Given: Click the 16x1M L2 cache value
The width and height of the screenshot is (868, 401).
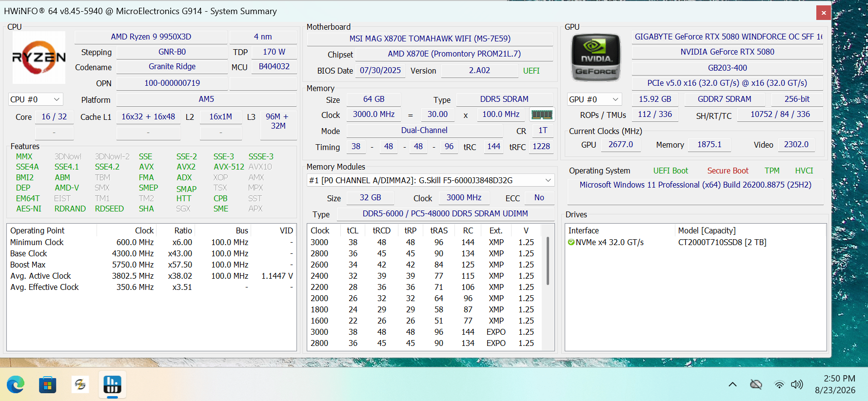Looking at the screenshot, I should pyautogui.click(x=221, y=117).
